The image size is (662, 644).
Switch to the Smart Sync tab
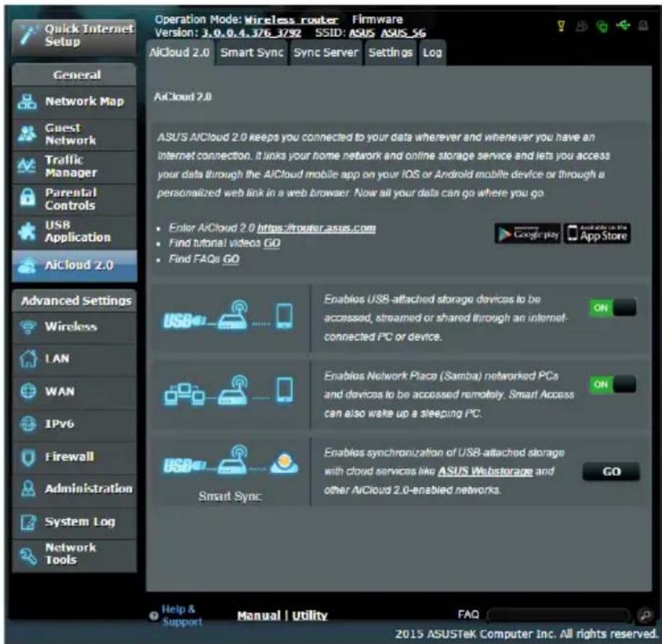point(252,53)
